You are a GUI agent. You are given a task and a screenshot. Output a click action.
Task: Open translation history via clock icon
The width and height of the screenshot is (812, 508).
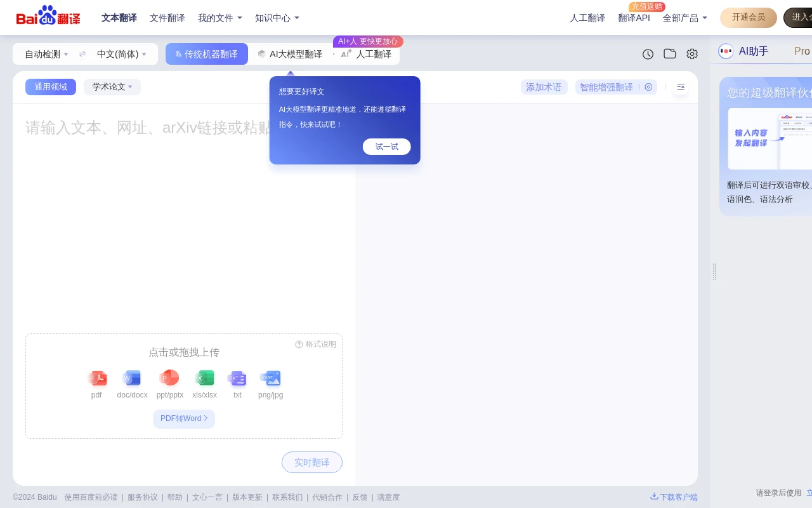(x=648, y=54)
